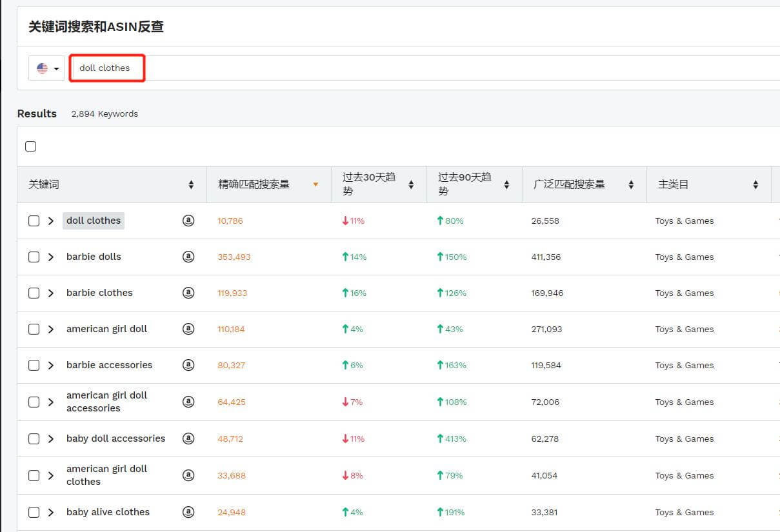Click the baby doll accessories keyword
Image resolution: width=780 pixels, height=532 pixels.
pos(115,438)
